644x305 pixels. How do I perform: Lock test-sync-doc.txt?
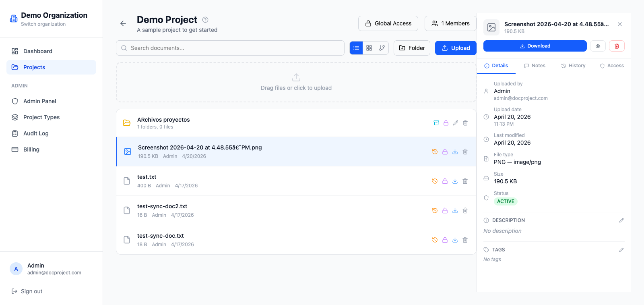[445, 240]
